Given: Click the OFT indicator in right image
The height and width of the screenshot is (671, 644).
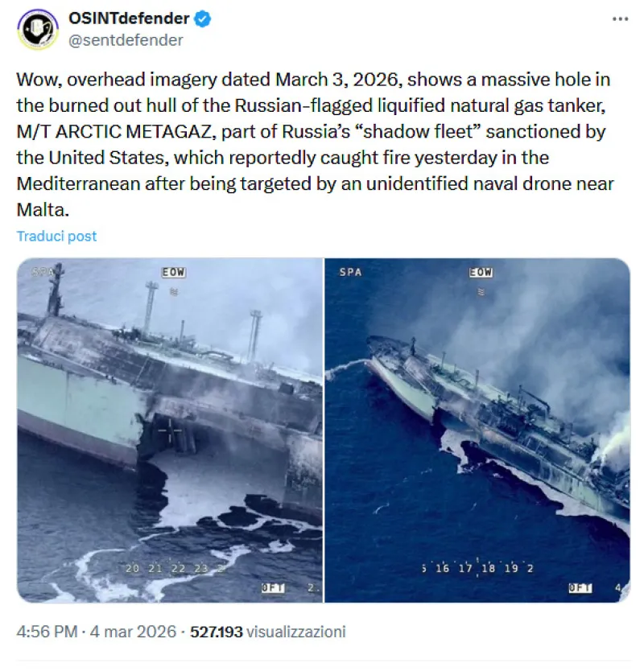Looking at the screenshot, I should pos(580,588).
